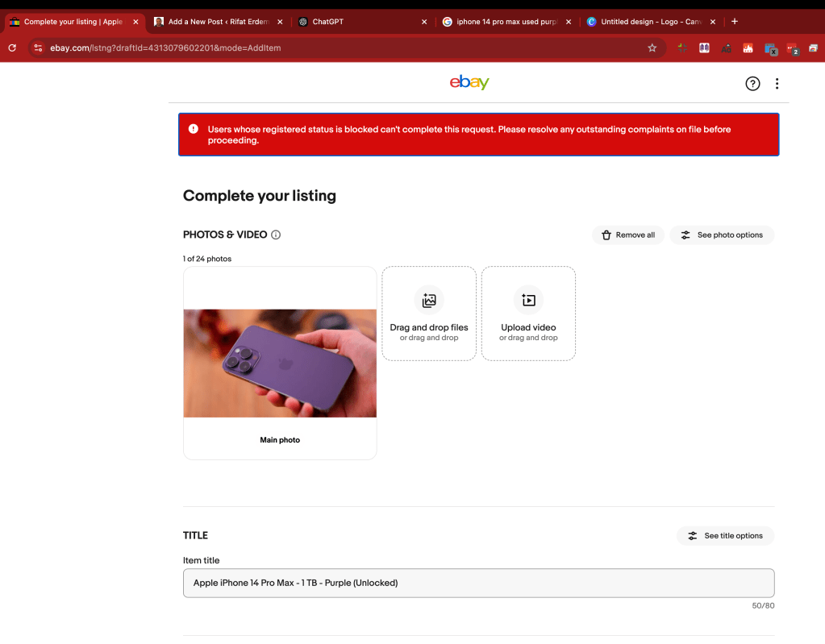Open the red extension with badge 2
825x644 pixels.
pos(793,49)
